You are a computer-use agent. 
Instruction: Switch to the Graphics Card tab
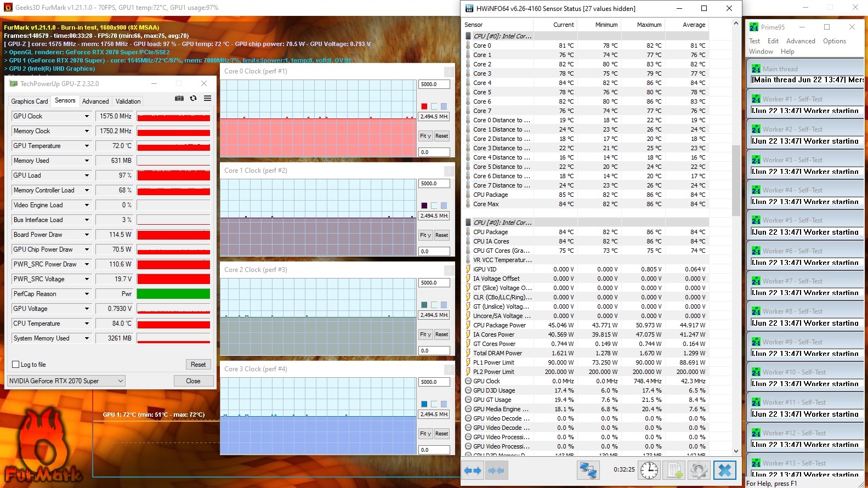click(30, 101)
